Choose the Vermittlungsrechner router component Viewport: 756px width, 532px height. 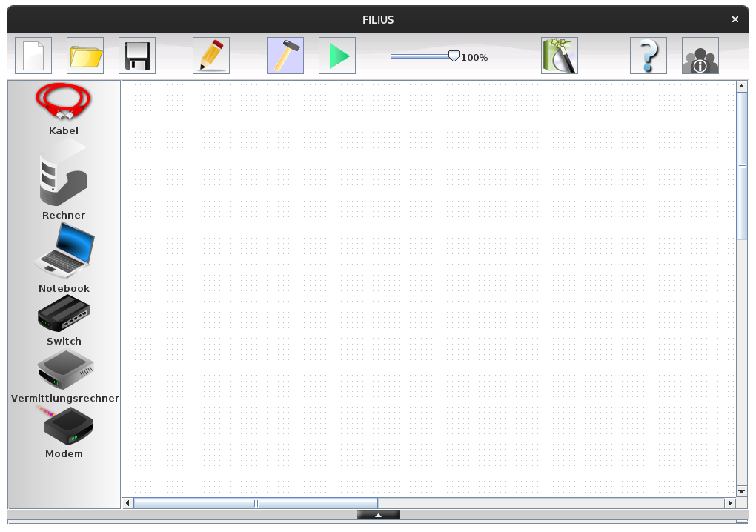[x=65, y=370]
